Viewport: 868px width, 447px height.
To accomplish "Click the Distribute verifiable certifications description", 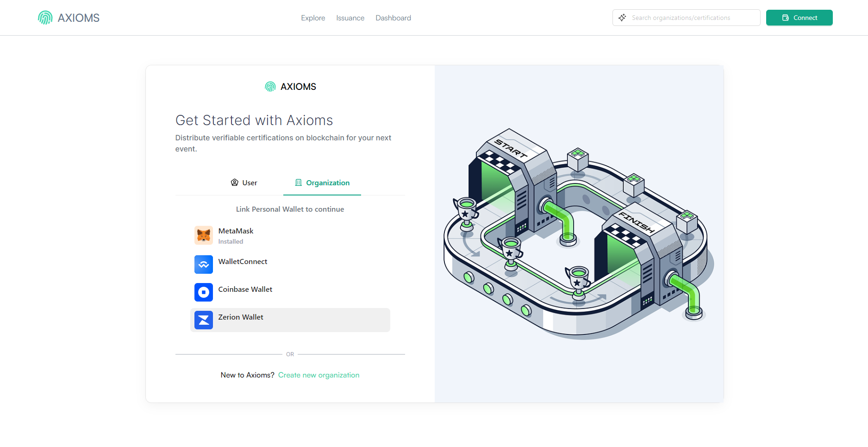I will click(283, 143).
